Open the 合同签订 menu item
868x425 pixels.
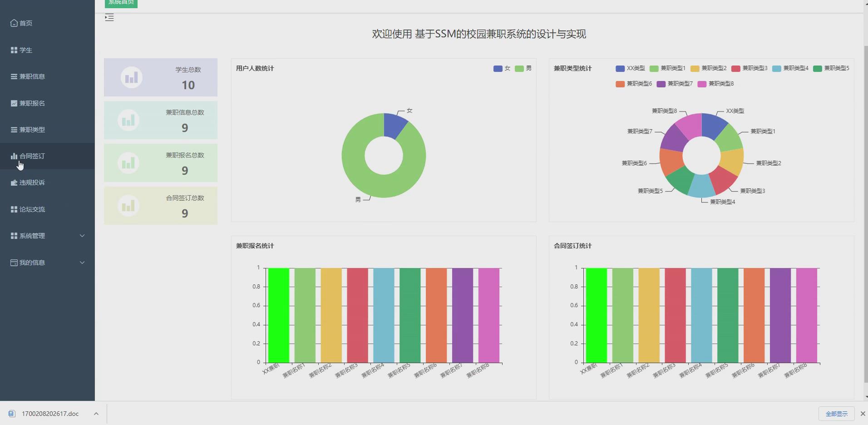47,156
